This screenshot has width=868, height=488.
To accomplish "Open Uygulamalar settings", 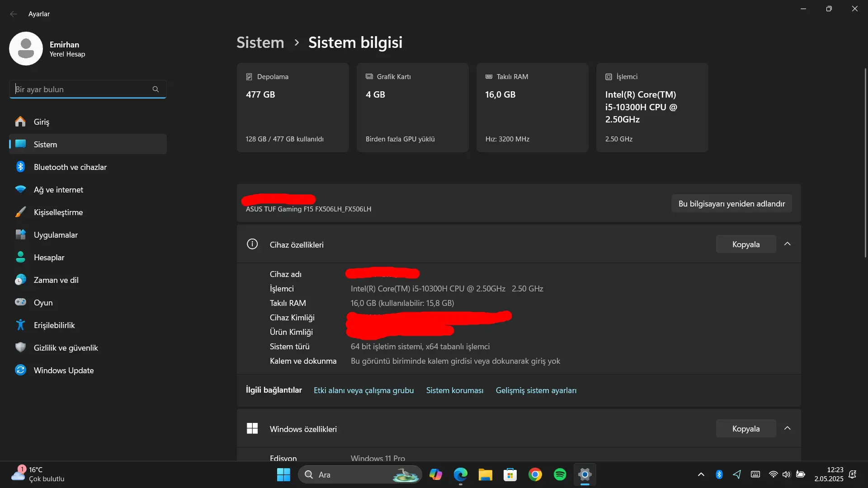I will [88, 235].
